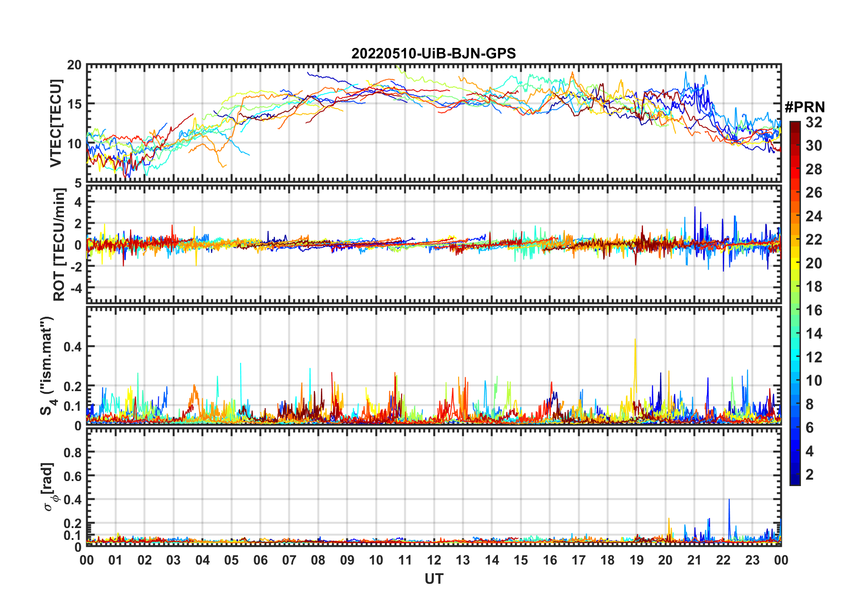Image resolution: width=868 pixels, height=607 pixels.
Task: Click colorbar tick label 30
Action: click(814, 146)
